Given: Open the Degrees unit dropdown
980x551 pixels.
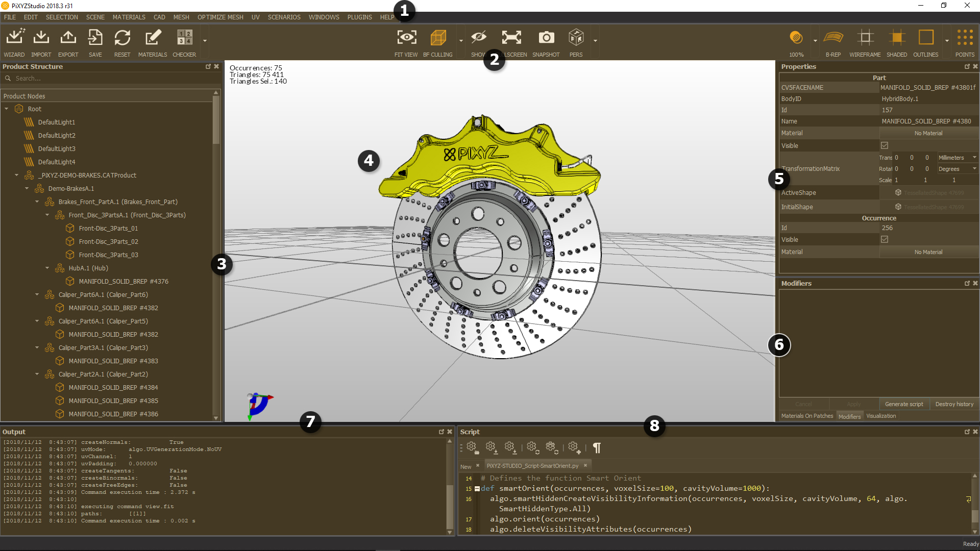Looking at the screenshot, I should pyautogui.click(x=957, y=169).
